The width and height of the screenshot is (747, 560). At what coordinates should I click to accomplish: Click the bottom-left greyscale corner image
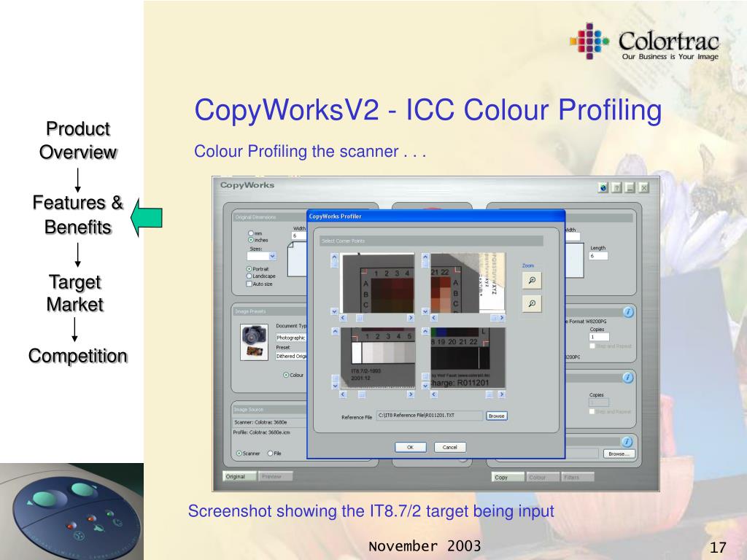pyautogui.click(x=378, y=358)
